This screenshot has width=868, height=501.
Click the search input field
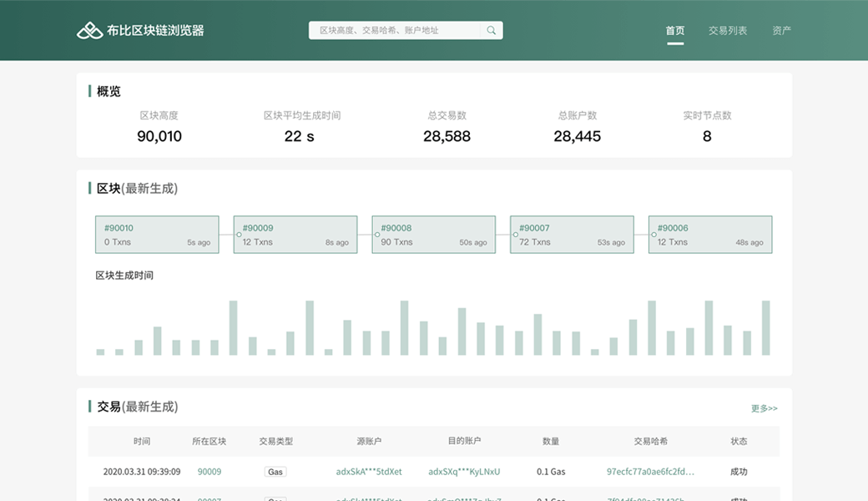click(x=396, y=31)
